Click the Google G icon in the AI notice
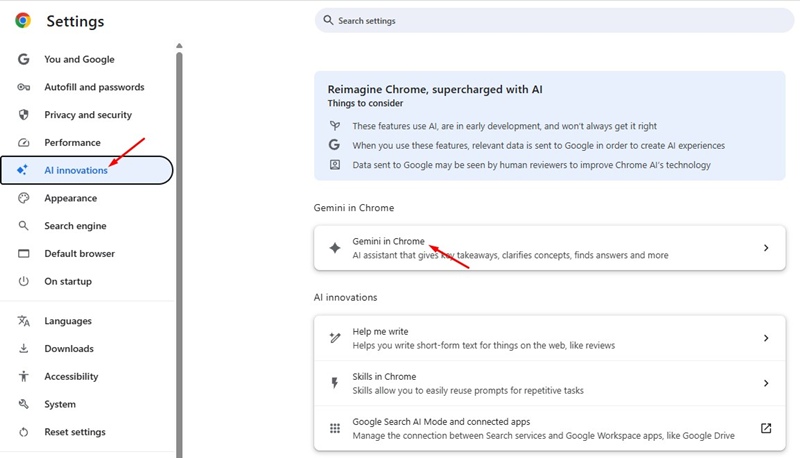 coord(334,145)
